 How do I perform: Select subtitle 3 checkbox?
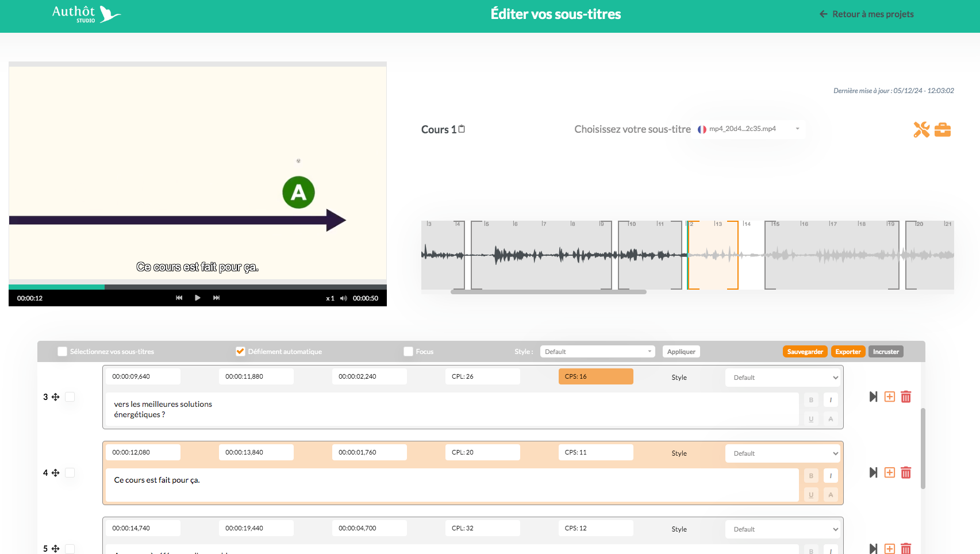pos(70,397)
